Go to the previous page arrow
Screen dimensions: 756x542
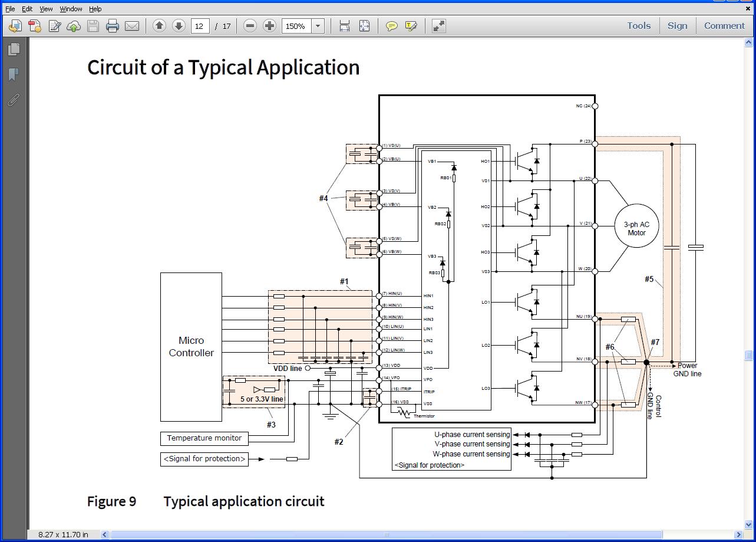[x=159, y=26]
